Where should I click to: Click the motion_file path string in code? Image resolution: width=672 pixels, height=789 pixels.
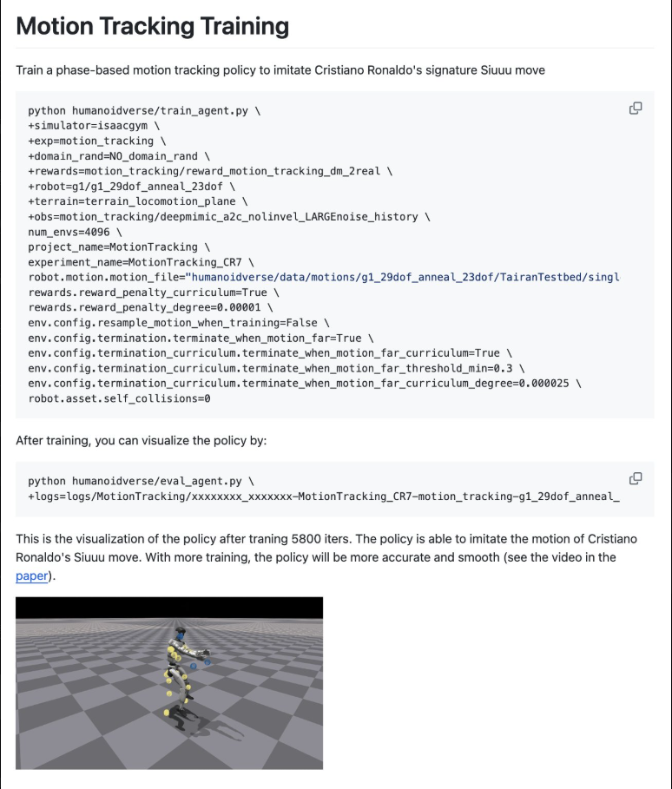pos(403,277)
